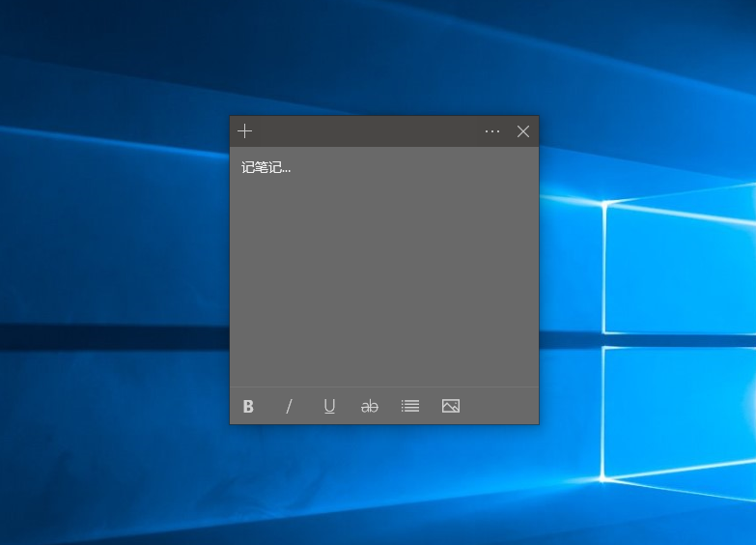This screenshot has height=545, width=756.
Task: Show note options via ellipsis button
Action: tap(492, 131)
